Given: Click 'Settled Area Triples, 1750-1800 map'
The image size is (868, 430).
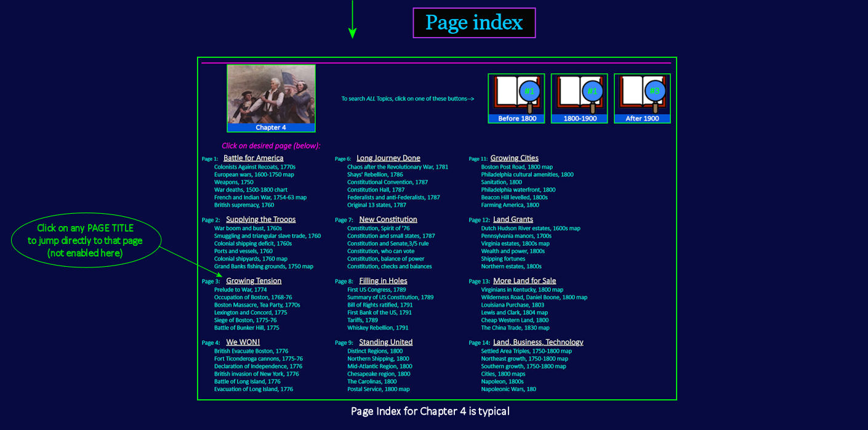Looking at the screenshot, I should [526, 351].
